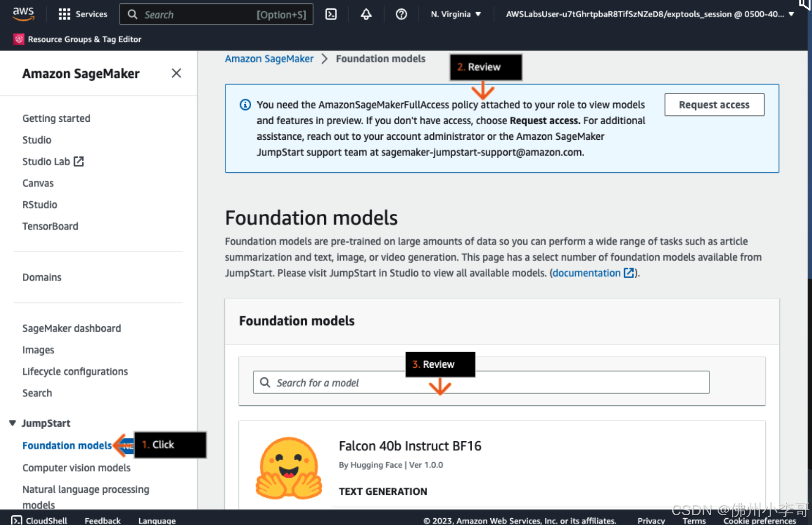Click Feedback in the footer
812x525 pixels.
(103, 520)
